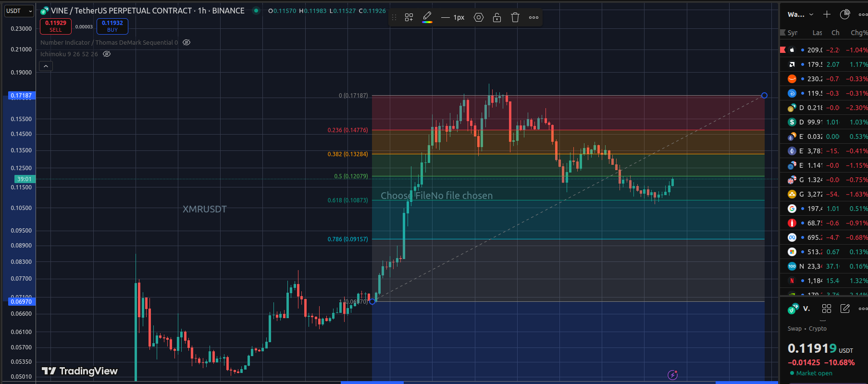Screen dimensions: 868x384
Task: Open the USDT currency dropdown
Action: tap(19, 11)
